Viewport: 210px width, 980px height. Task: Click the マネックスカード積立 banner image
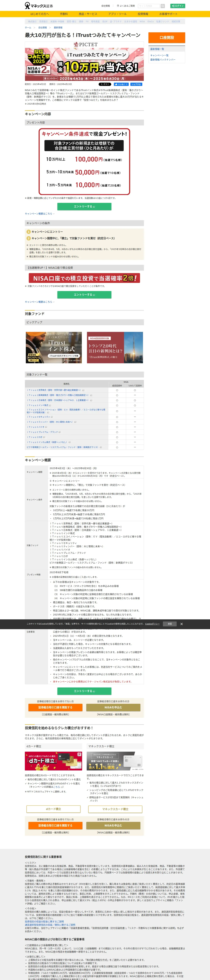pyautogui.click(x=115, y=761)
